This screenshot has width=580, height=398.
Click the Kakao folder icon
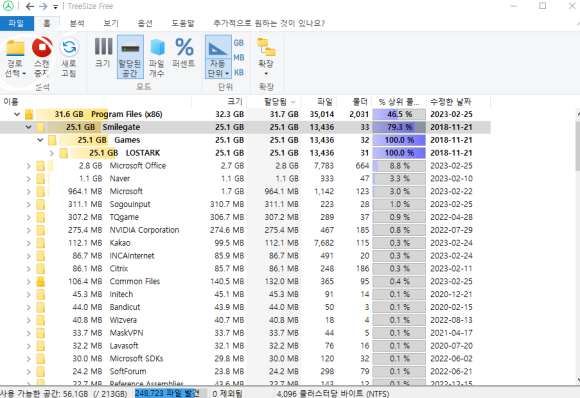click(x=41, y=243)
